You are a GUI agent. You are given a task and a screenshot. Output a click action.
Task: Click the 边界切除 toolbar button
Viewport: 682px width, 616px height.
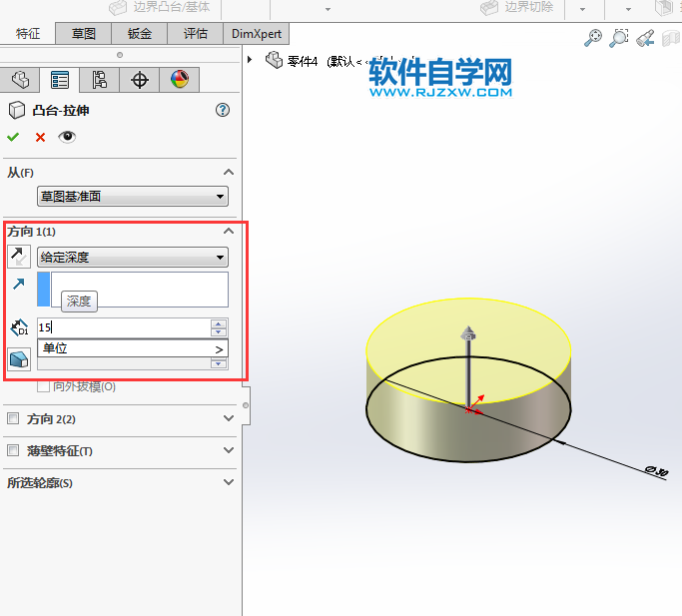click(516, 7)
